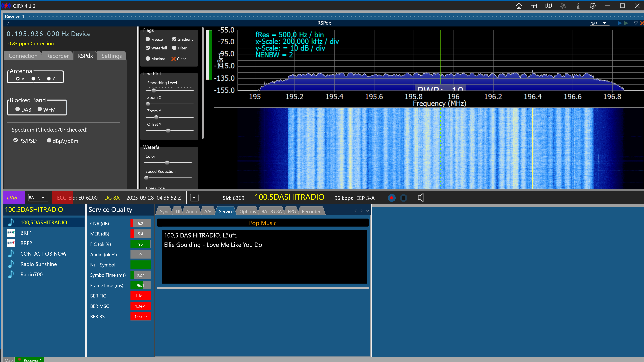Mute audio with the speaker icon

coord(420,198)
